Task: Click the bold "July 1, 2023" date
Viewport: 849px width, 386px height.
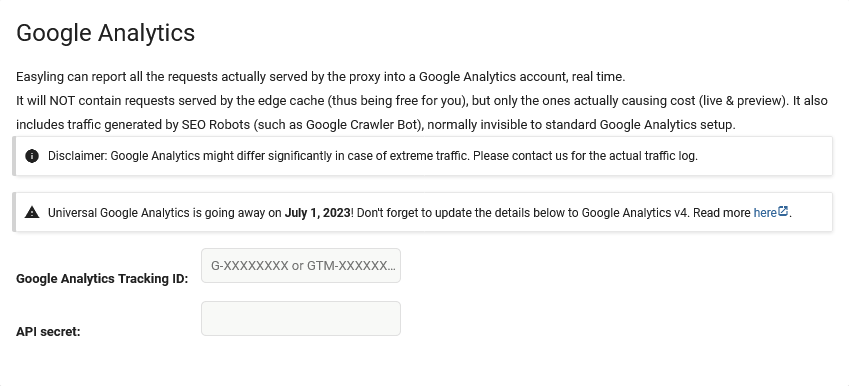Action: (x=317, y=213)
